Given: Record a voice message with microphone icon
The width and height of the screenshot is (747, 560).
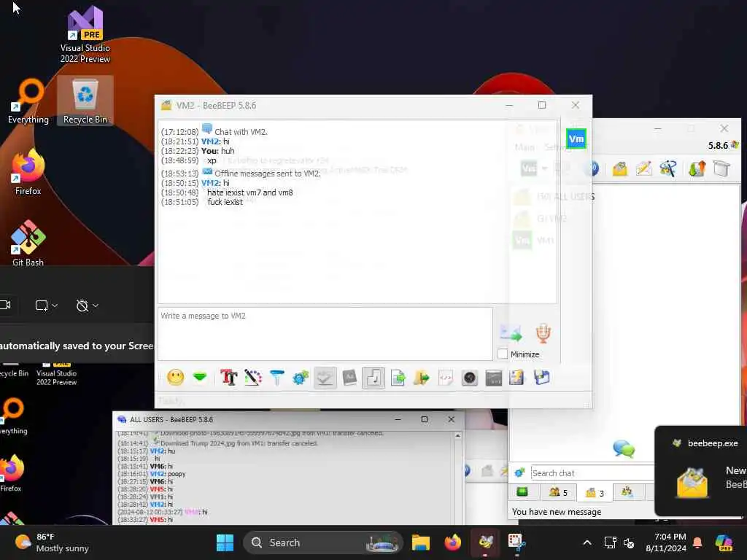Looking at the screenshot, I should 543,333.
